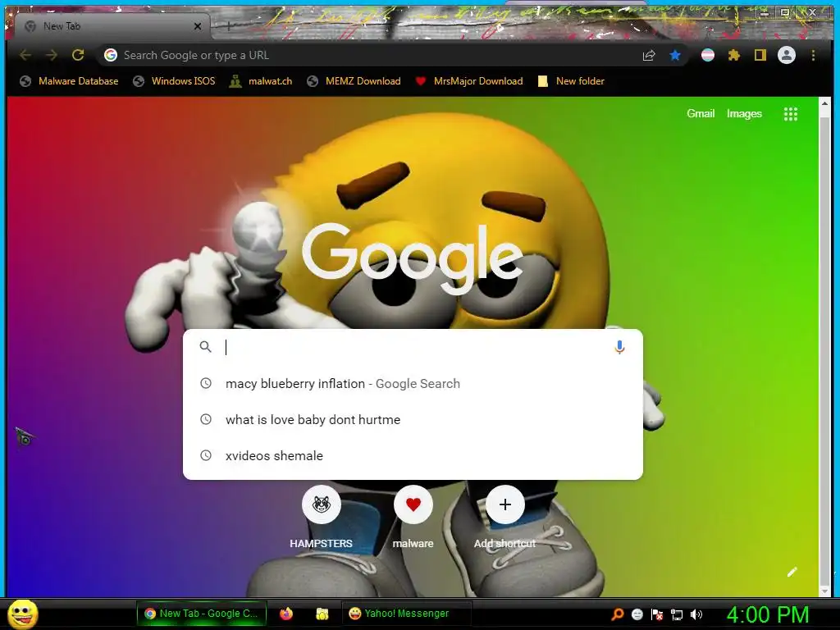Click the page scrollbar up arrow

825,103
